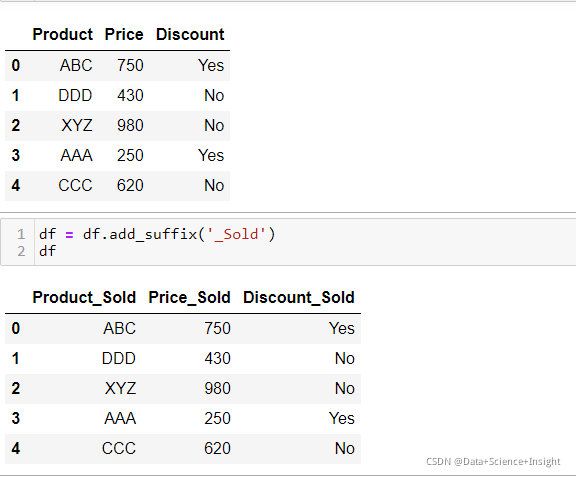Click the CSDN Data+Science+Insight watermark
Viewport: 576px width, 477px height.
point(493,462)
